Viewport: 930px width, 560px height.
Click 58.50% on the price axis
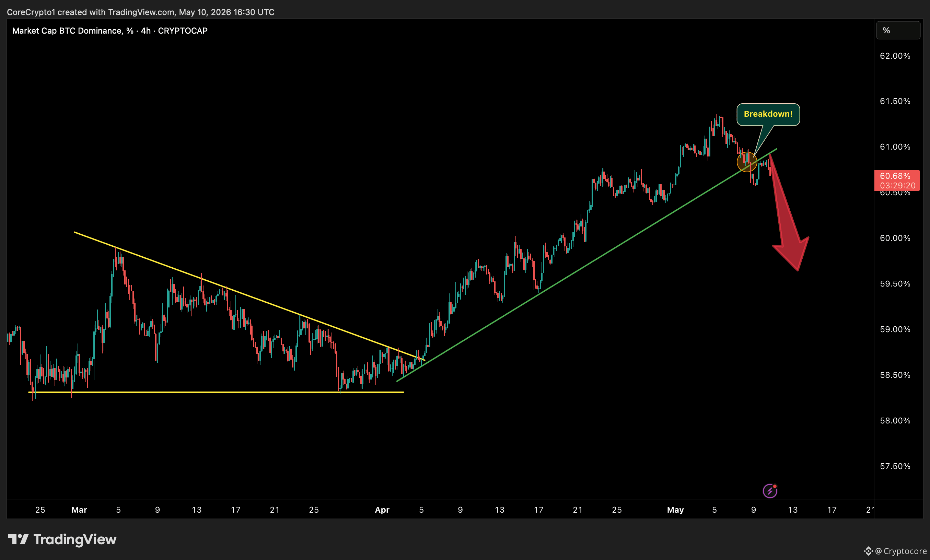click(x=895, y=375)
